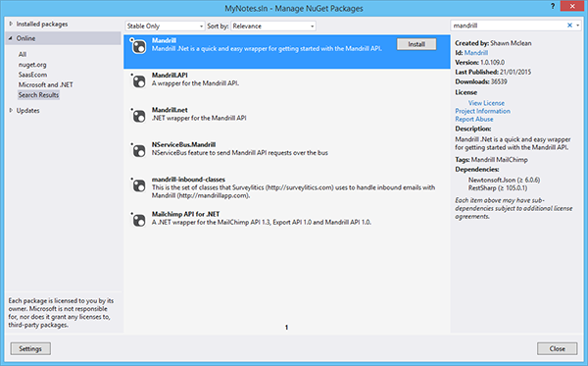Open the Settings button
The height and width of the screenshot is (366, 588).
coord(30,348)
